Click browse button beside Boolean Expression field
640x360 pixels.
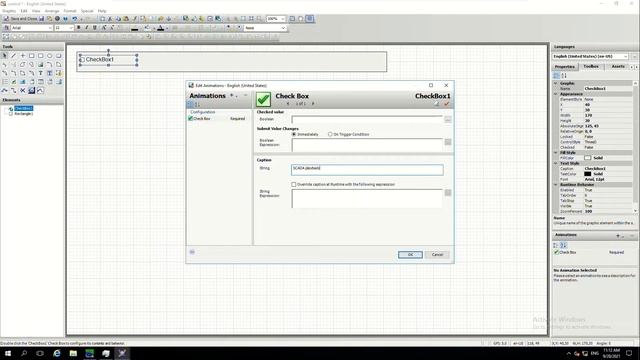coord(448,142)
